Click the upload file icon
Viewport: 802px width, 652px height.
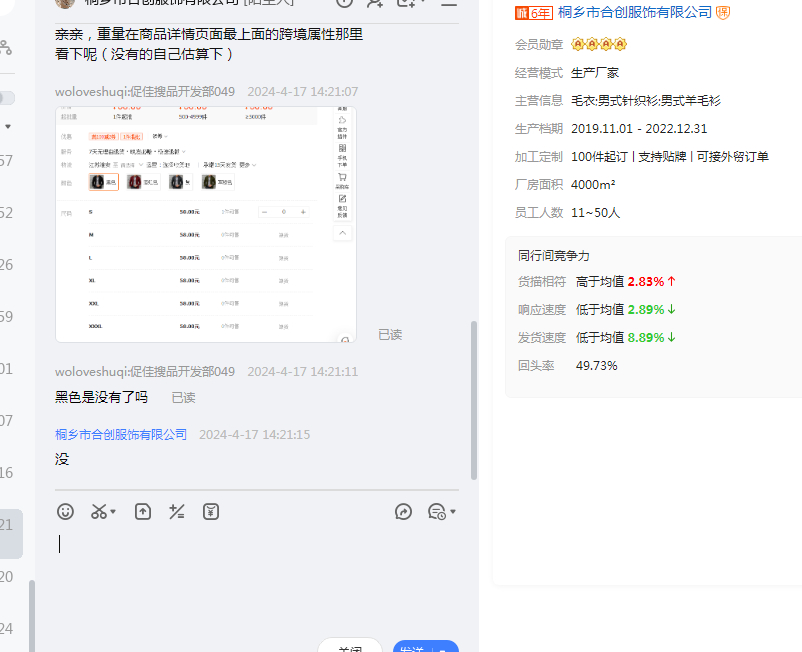143,512
